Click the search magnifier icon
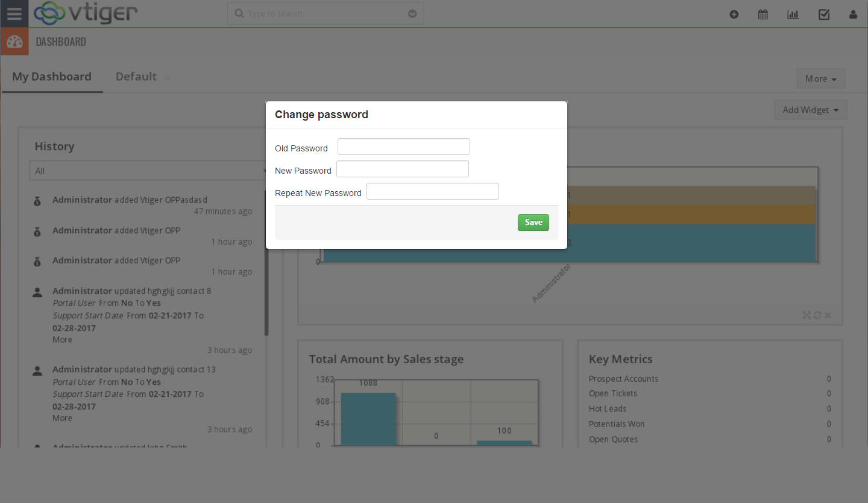 237,13
